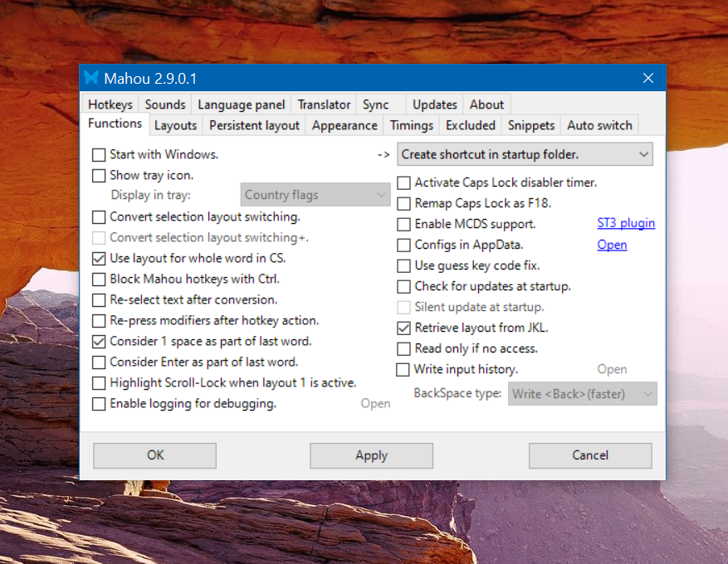
Task: Select the Auto switch tab
Action: 599,125
